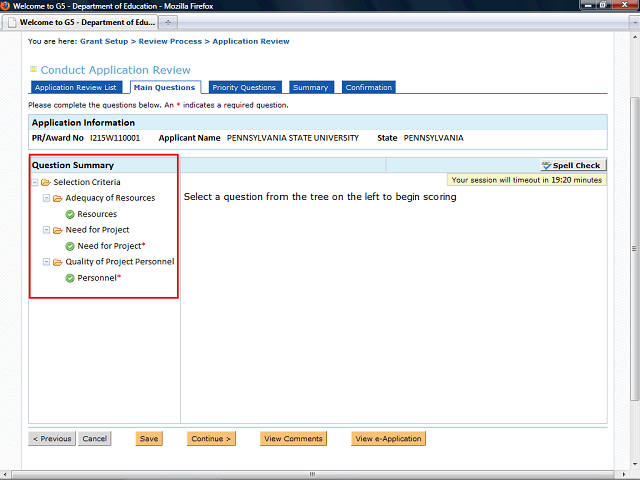Click the vertical scrollbar thumb
The height and width of the screenshot is (480, 640).
pos(635,249)
